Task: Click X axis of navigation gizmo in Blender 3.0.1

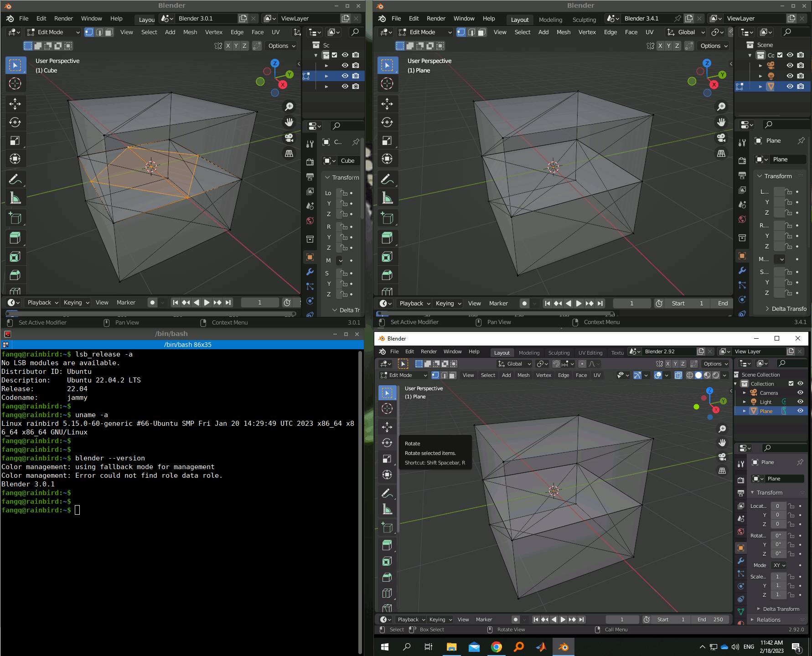Action: [283, 85]
